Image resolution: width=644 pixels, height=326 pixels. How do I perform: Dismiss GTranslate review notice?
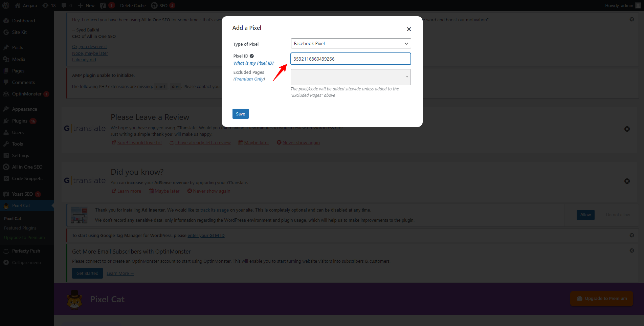(x=627, y=129)
